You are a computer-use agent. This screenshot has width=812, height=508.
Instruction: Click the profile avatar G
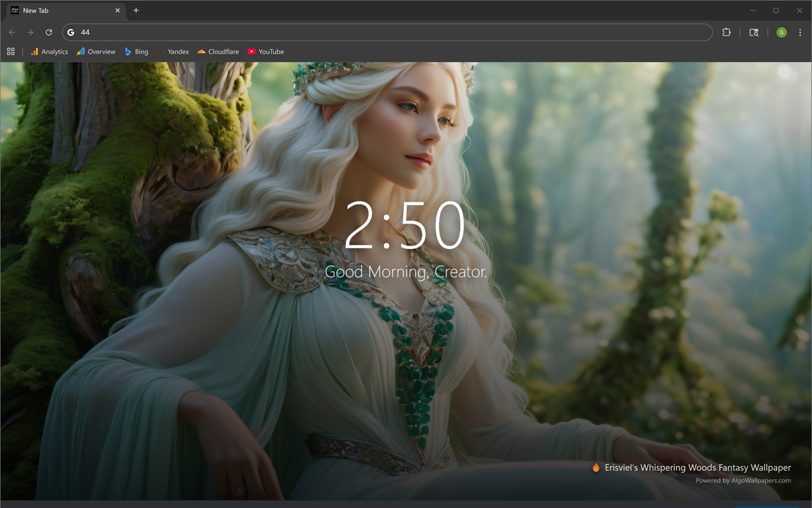pyautogui.click(x=781, y=32)
